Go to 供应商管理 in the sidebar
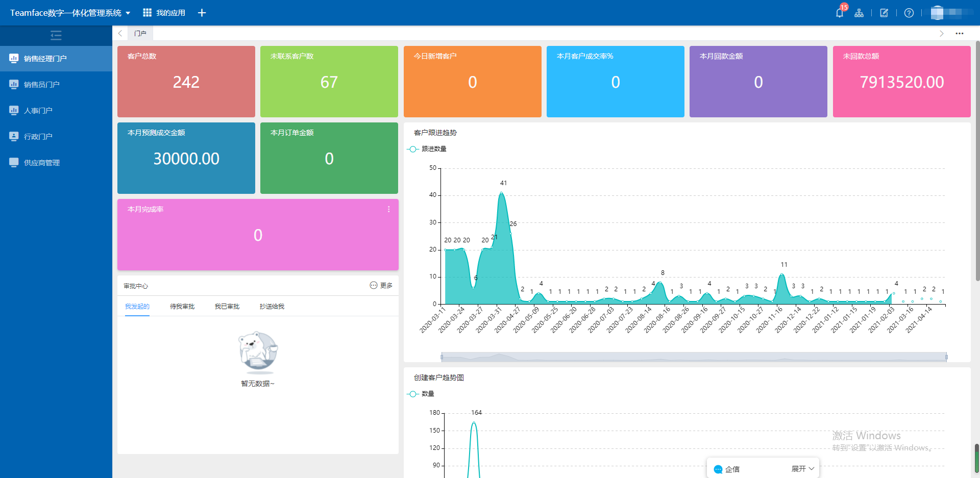This screenshot has width=980, height=478. point(42,163)
